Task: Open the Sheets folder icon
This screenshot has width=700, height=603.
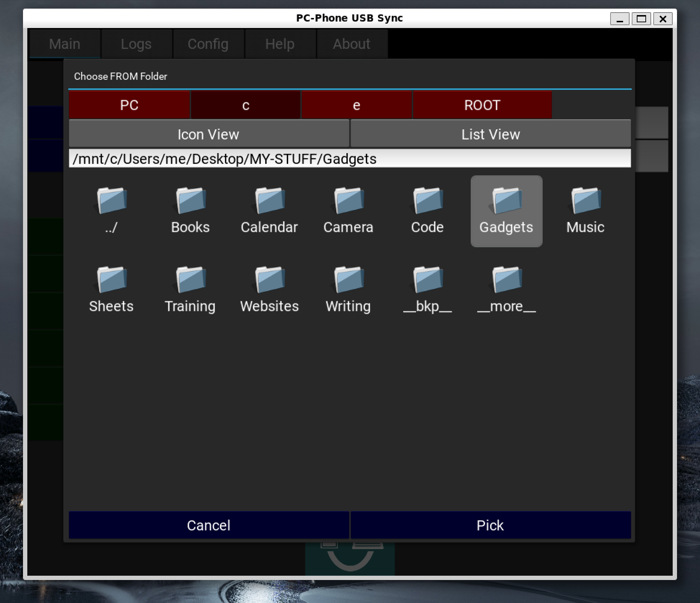Action: [x=111, y=290]
